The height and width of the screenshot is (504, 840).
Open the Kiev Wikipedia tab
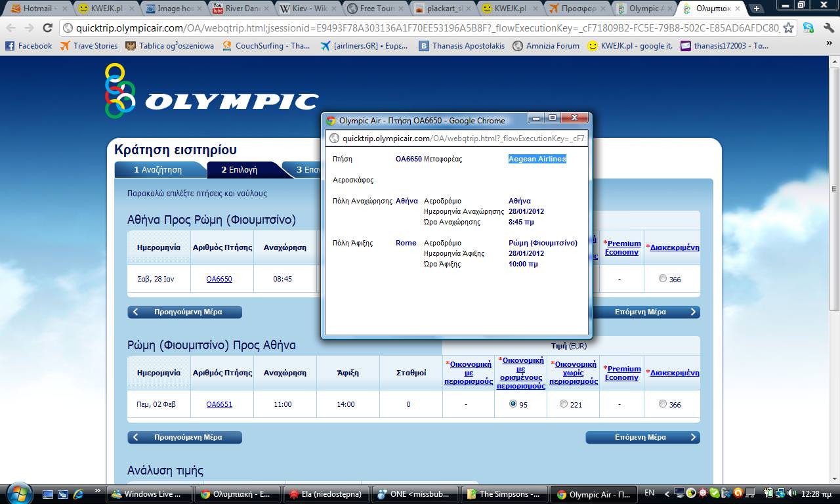click(x=307, y=9)
